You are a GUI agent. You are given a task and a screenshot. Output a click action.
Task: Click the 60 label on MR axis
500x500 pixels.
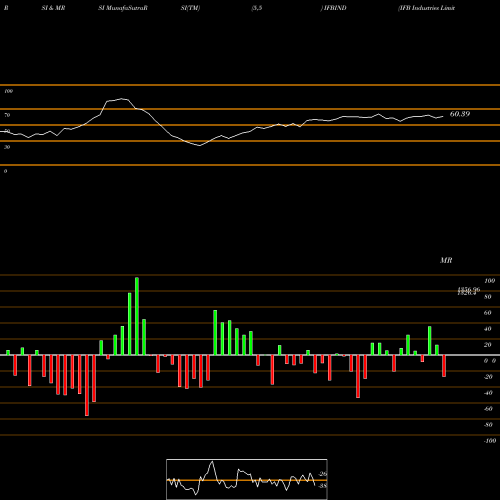[x=488, y=313]
